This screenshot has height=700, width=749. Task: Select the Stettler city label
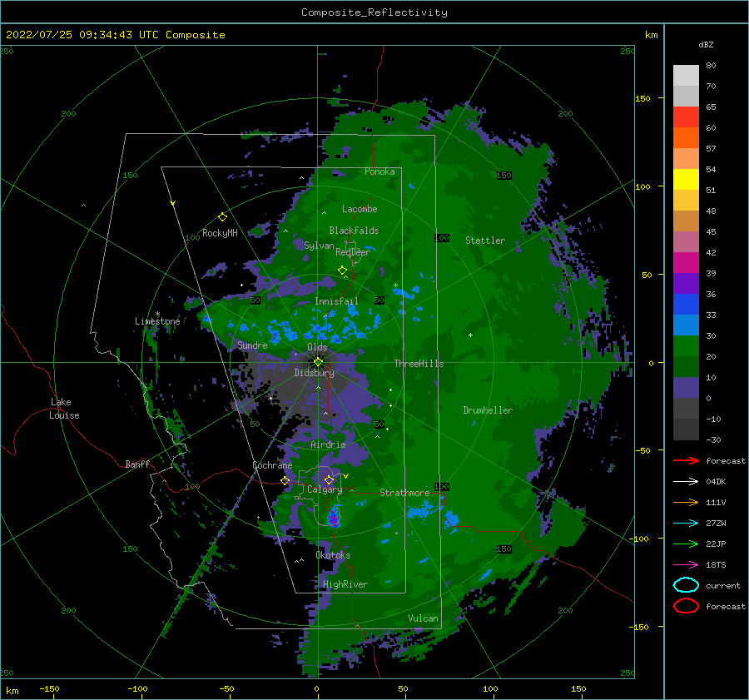[485, 241]
